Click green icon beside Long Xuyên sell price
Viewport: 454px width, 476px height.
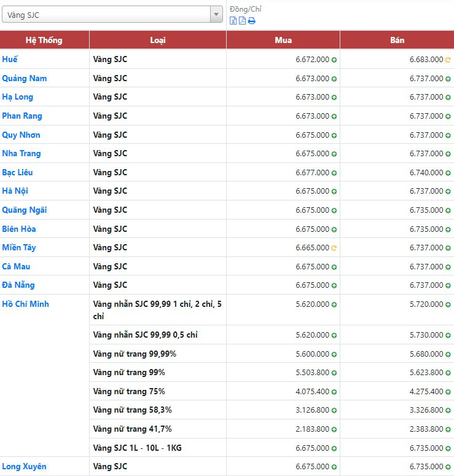click(448, 467)
